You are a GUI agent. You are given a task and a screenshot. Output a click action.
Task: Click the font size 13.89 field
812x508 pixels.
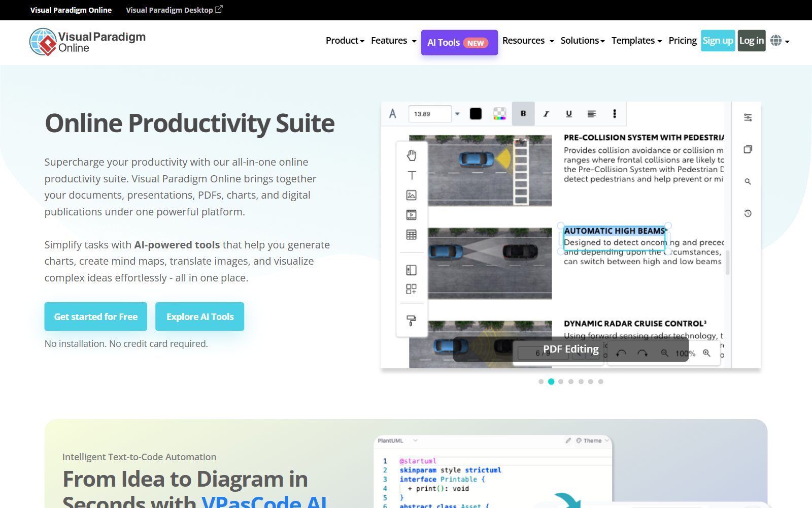(430, 114)
